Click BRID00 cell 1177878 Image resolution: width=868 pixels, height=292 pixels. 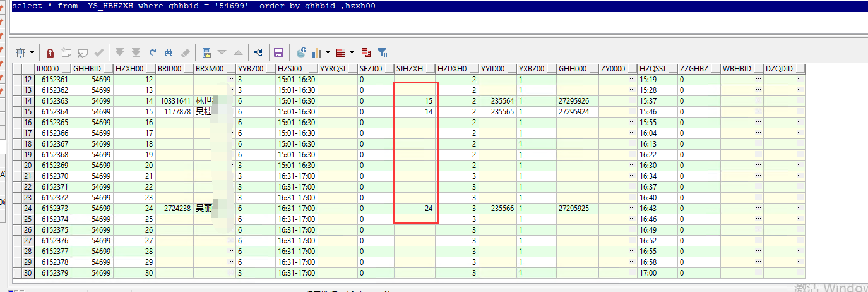coord(174,112)
